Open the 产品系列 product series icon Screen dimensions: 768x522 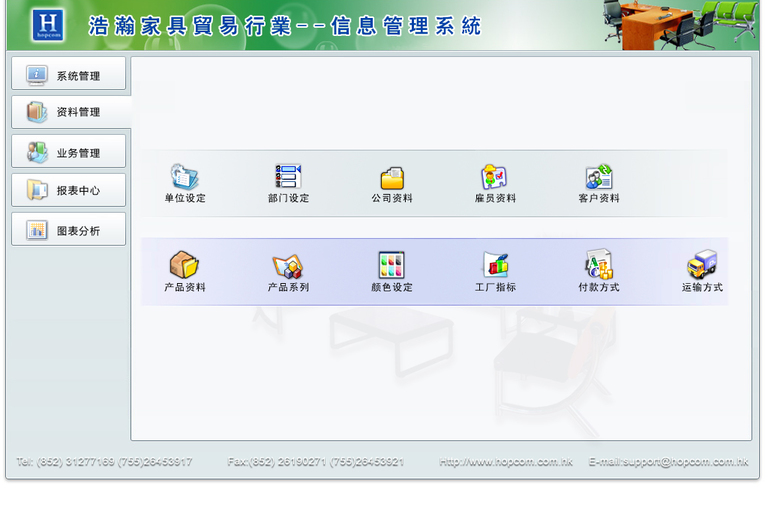[x=288, y=266]
